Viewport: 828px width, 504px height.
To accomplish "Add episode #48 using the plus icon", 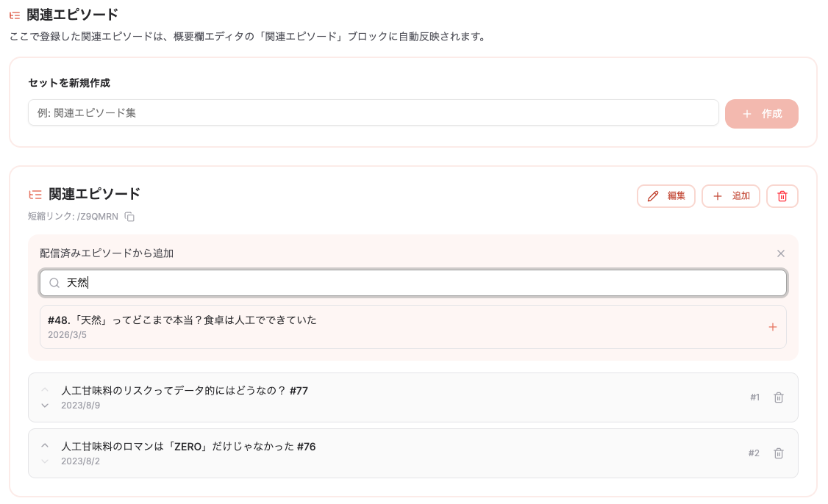I will coord(773,327).
